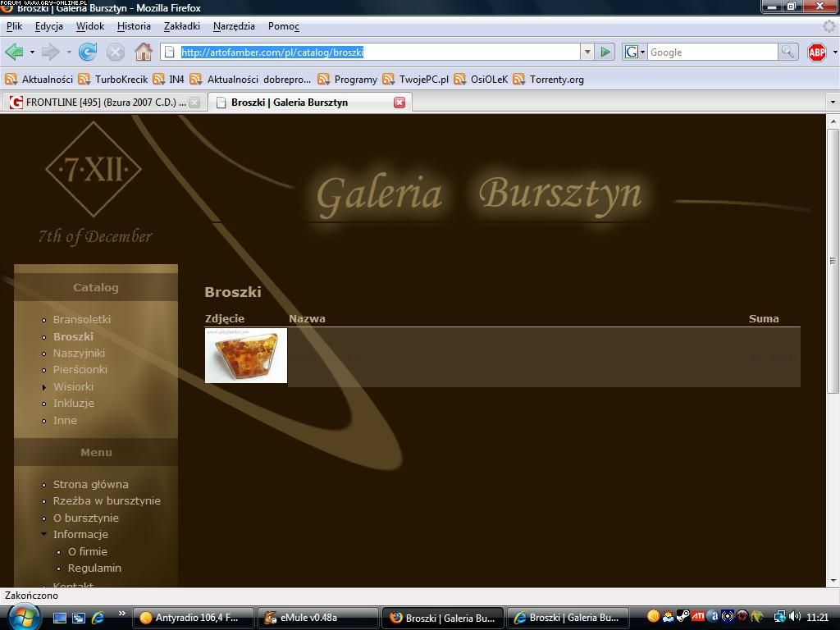
Task: Open the volume speaker tray icon
Action: pyautogui.click(x=795, y=617)
